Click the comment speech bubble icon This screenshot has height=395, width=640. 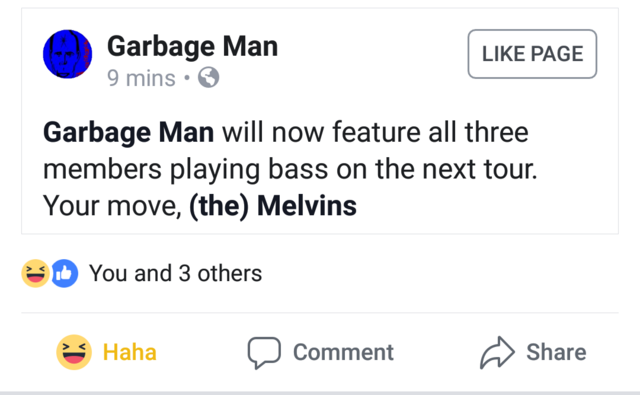coord(264,353)
